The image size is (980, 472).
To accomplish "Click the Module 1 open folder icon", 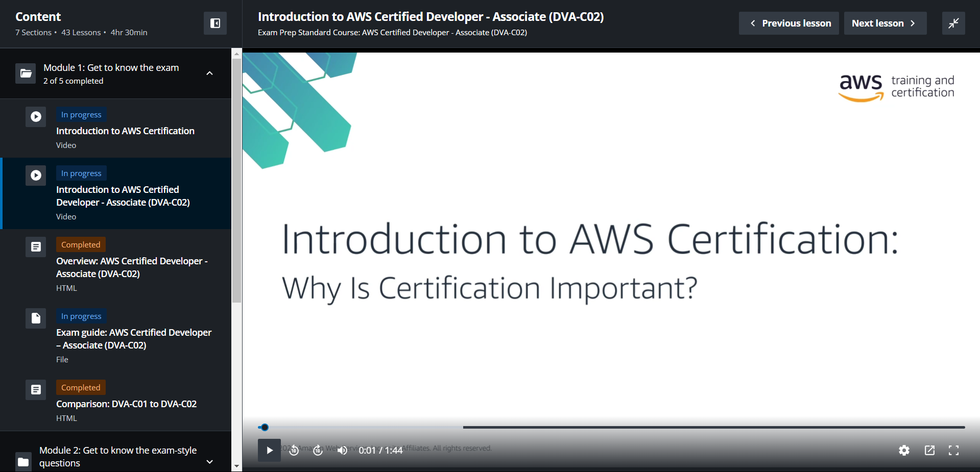I will coord(26,73).
